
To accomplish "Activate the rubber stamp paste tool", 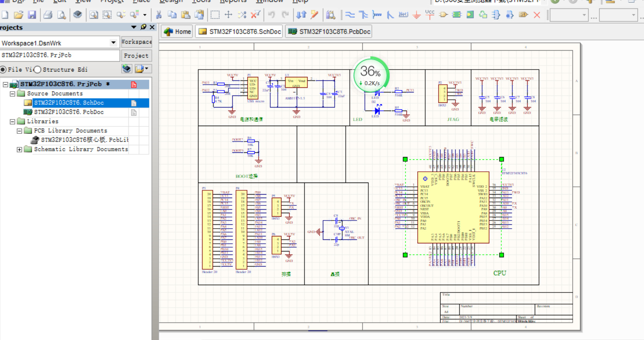I will click(x=199, y=15).
